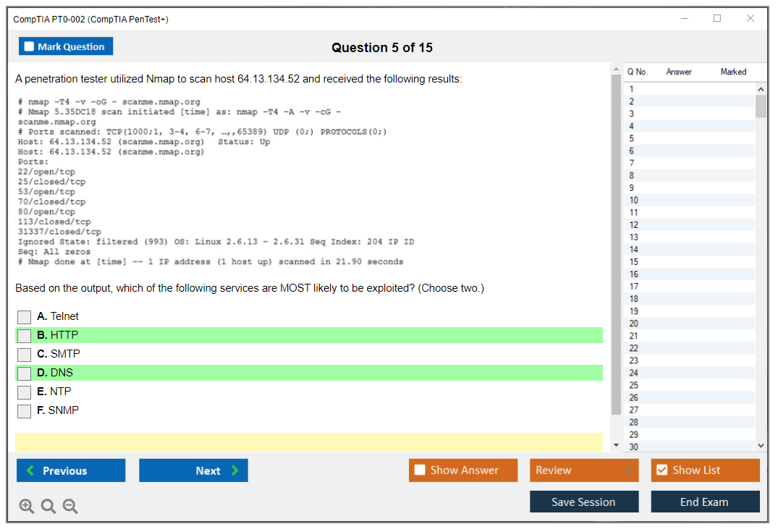778x532 pixels.
Task: Enable the Show Answer checkbox
Action: tap(420, 470)
